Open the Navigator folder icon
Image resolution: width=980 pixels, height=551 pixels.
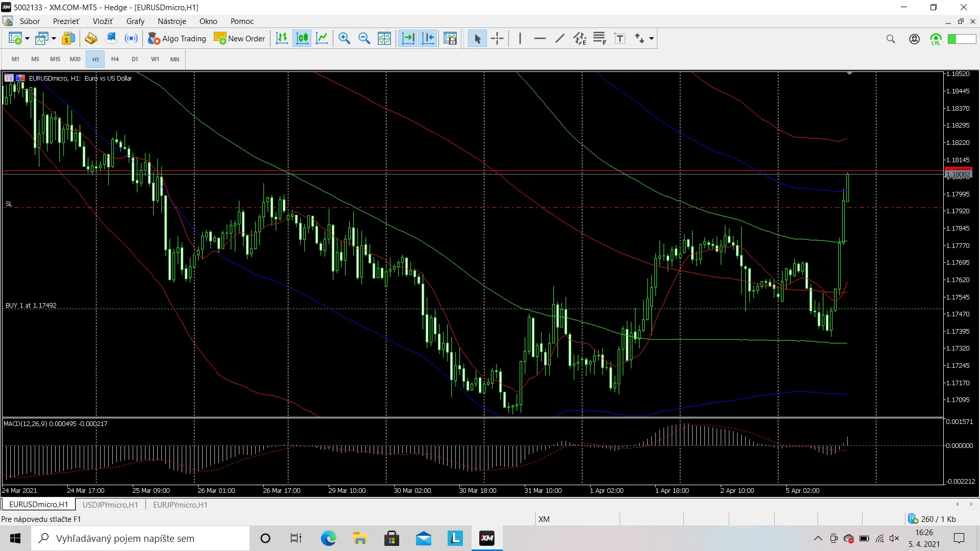point(91,38)
